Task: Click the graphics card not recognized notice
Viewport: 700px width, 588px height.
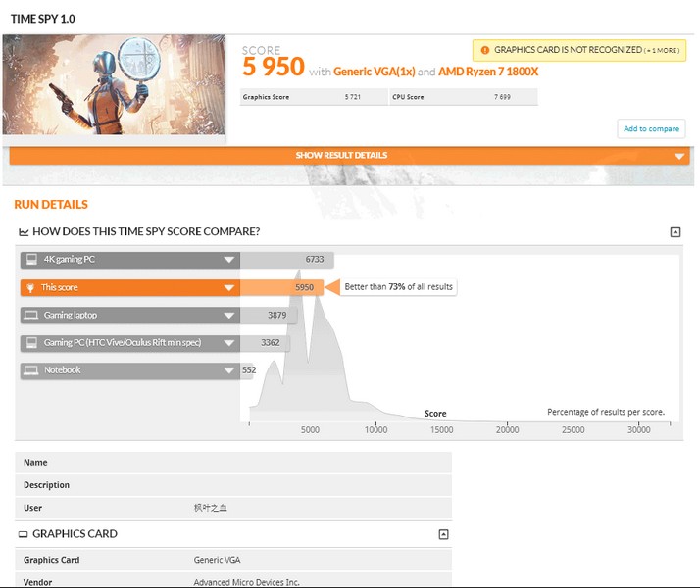Action: 579,50
